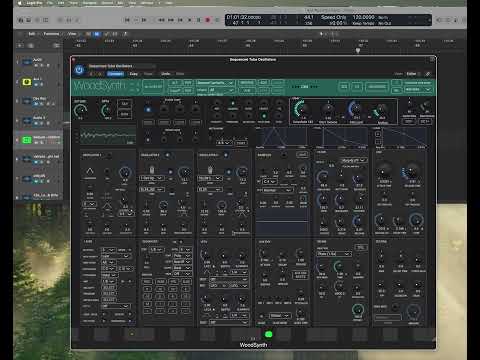Open the Apple menu
The image size is (480, 360).
click(19, 3)
